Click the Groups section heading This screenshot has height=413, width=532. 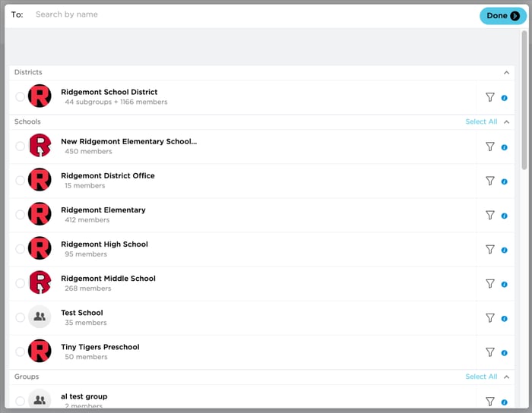tap(27, 377)
